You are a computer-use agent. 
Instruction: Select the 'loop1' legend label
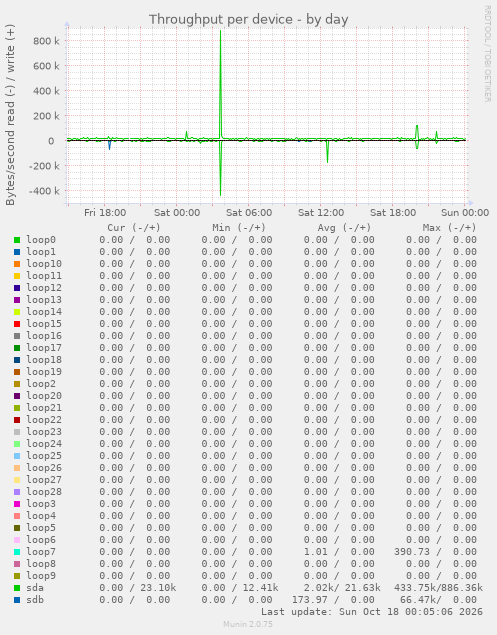(x=41, y=252)
